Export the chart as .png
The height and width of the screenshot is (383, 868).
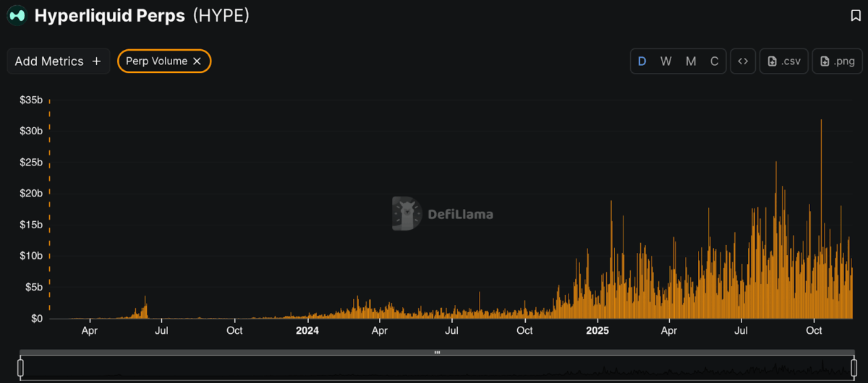(837, 61)
